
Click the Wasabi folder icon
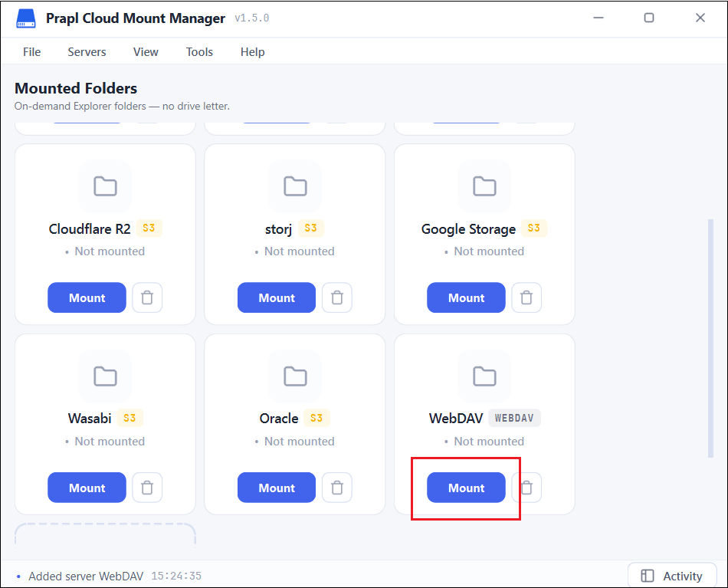point(106,376)
